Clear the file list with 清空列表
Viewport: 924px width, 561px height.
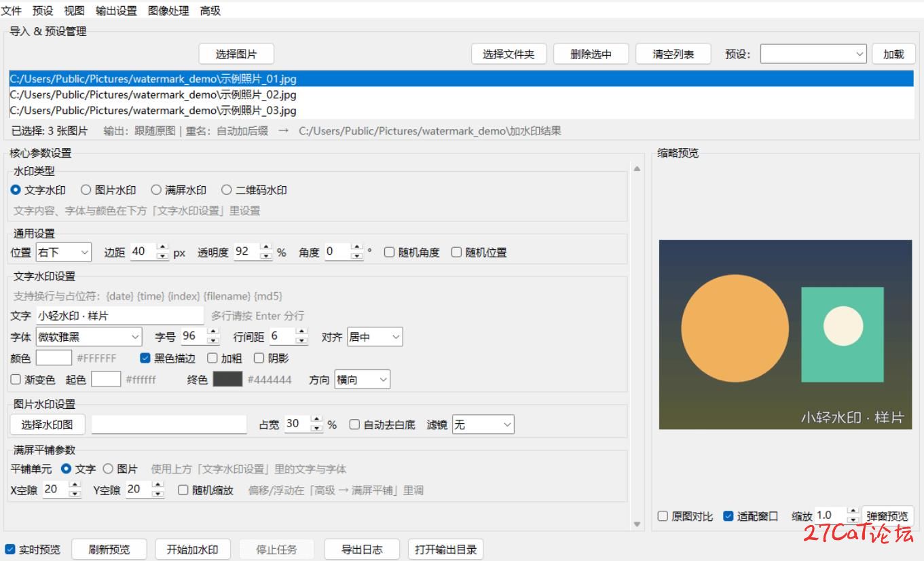pyautogui.click(x=673, y=54)
